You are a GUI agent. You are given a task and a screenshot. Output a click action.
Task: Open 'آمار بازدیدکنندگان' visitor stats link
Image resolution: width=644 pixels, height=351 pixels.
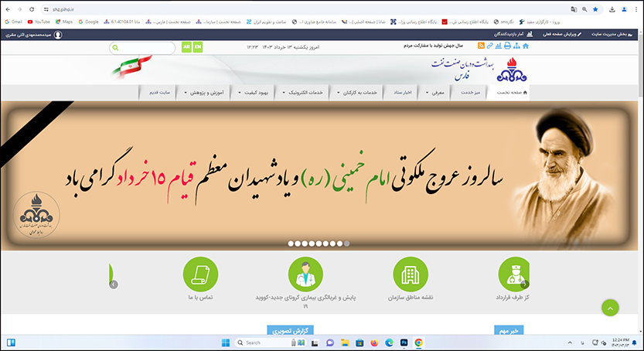point(513,35)
